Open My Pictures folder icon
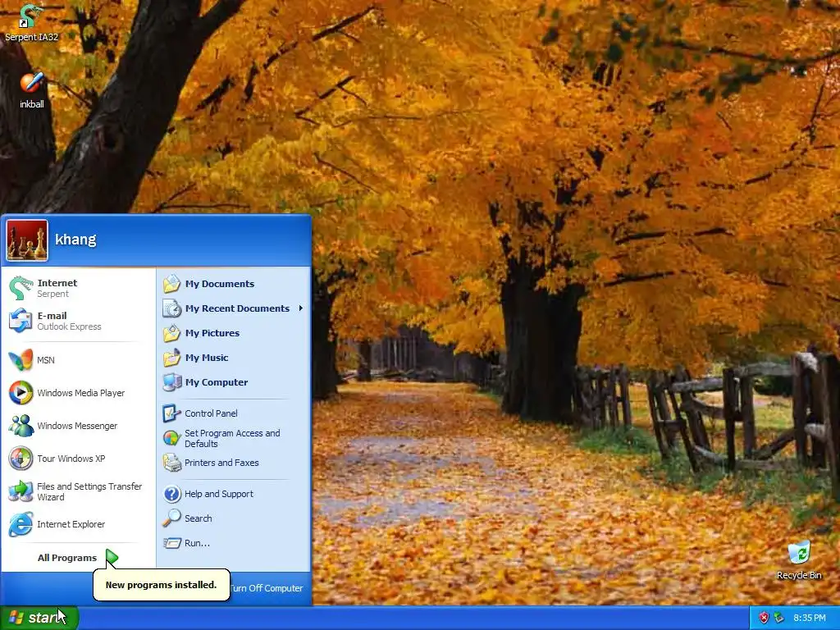Viewport: 840px width, 630px height. click(172, 333)
